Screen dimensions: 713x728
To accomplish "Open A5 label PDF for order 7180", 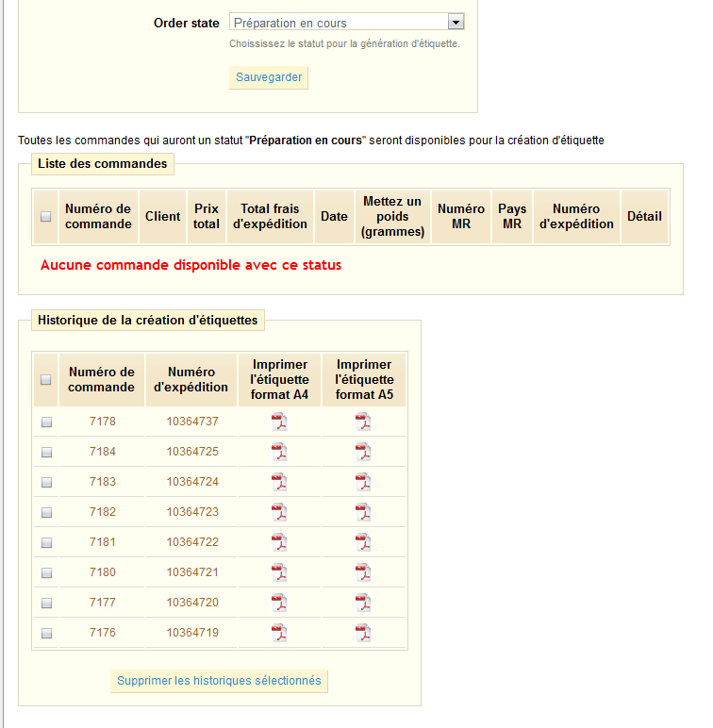I will coord(363,572).
